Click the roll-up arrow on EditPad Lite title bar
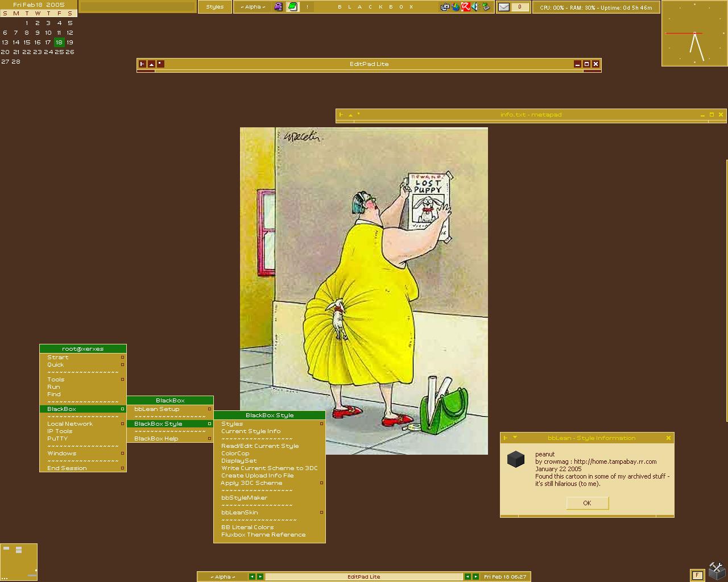Viewport: 728px width, 582px height. (151, 64)
